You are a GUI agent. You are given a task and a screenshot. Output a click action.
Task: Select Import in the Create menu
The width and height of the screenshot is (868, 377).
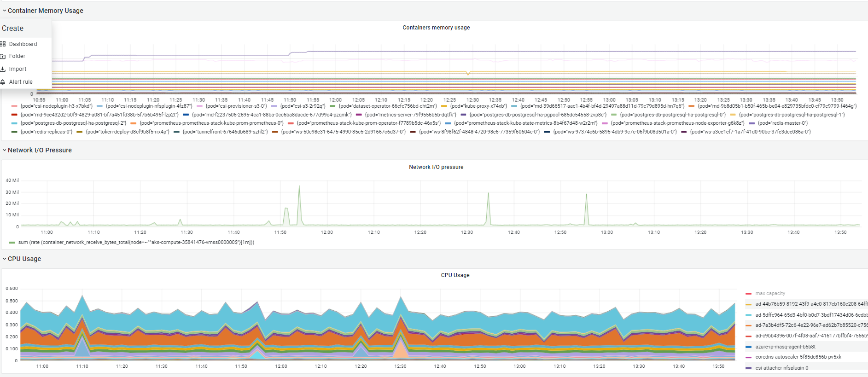(x=17, y=69)
